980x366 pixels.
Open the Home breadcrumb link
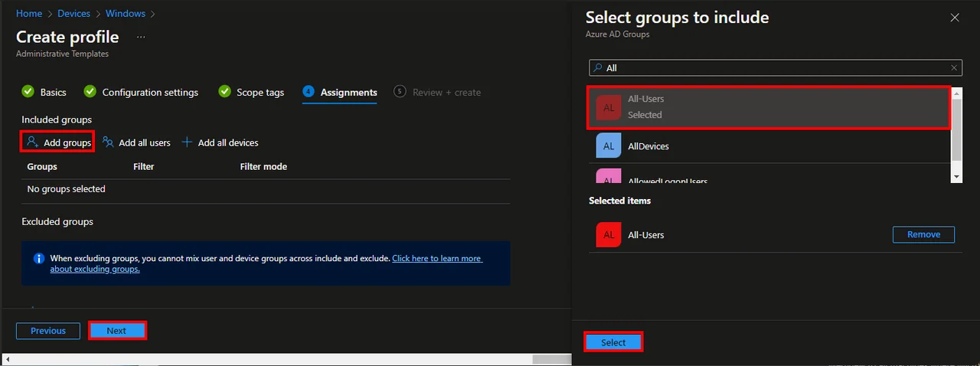[x=29, y=14]
